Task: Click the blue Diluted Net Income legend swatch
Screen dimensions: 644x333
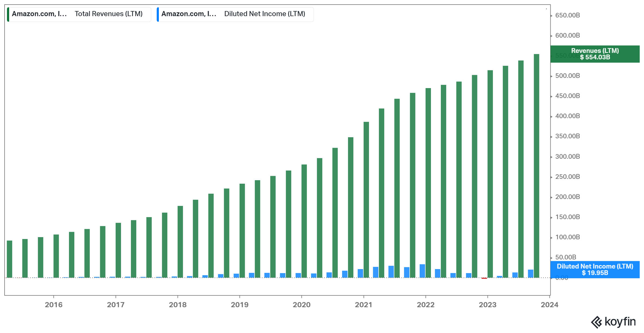Action: tap(158, 14)
